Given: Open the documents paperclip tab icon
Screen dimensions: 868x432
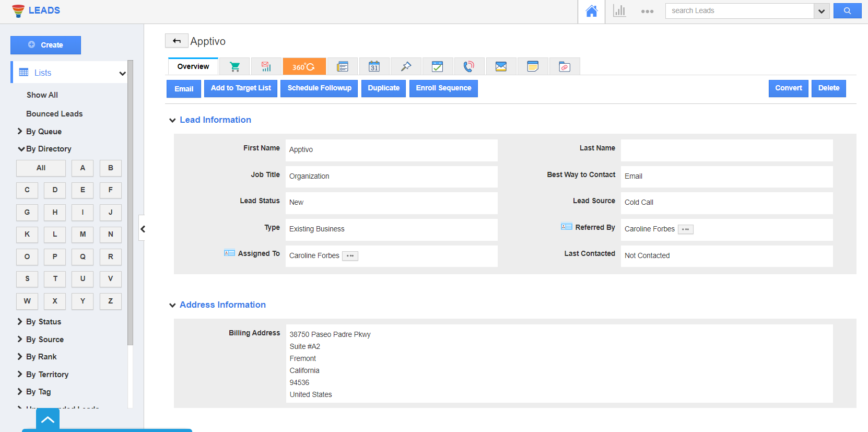Looking at the screenshot, I should point(565,67).
